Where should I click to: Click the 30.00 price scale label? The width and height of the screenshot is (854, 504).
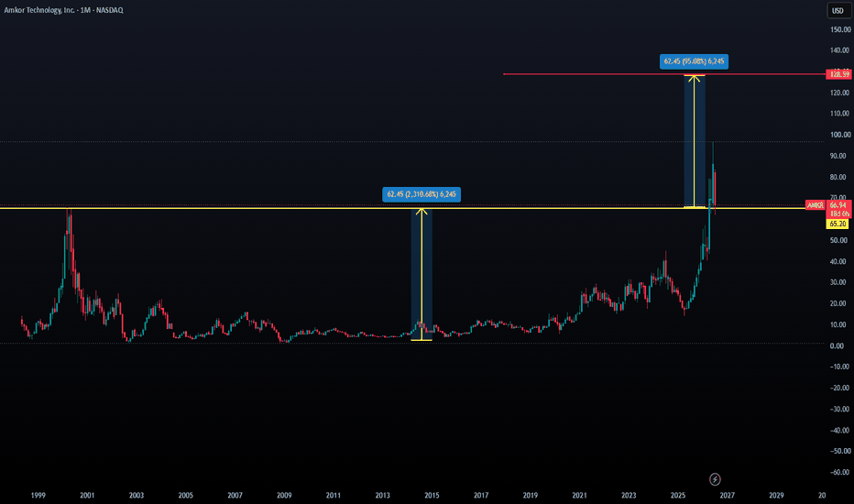coord(840,282)
